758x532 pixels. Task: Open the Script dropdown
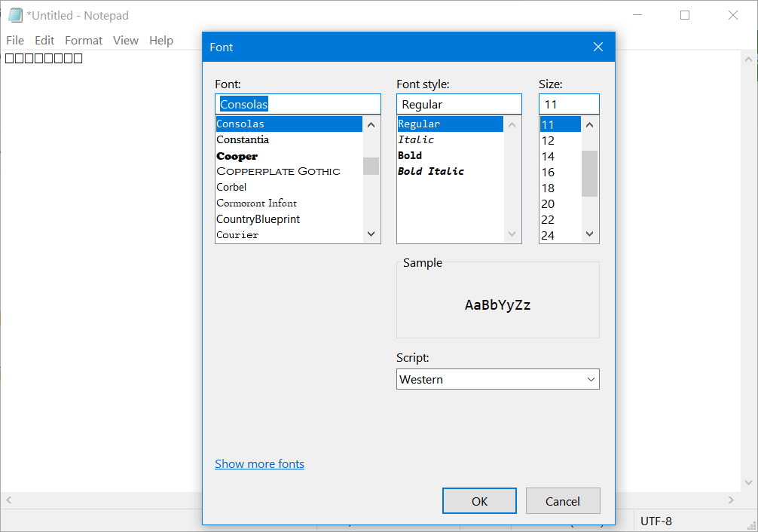click(x=498, y=379)
